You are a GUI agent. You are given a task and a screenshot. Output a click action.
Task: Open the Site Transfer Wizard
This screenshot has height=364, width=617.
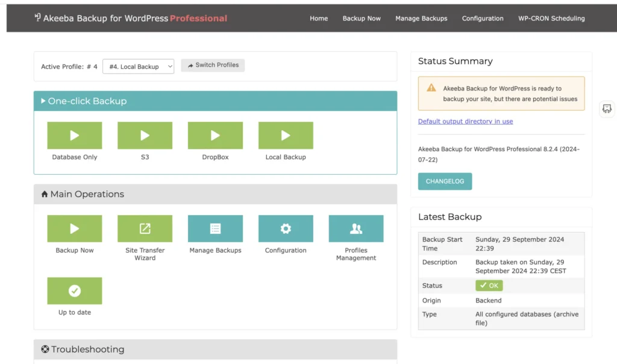pos(145,229)
